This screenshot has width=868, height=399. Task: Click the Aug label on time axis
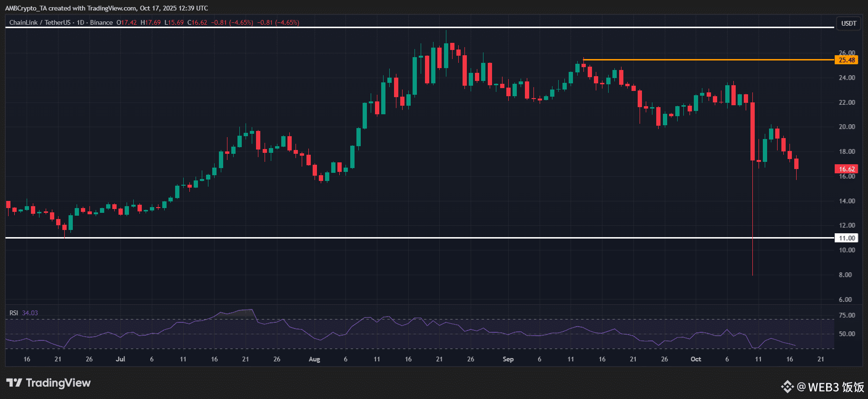(x=315, y=359)
